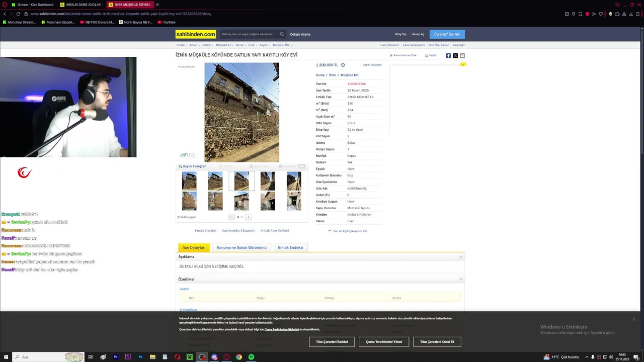Open Opera extensions cube icon
644x362 pixels.
pyautogui.click(x=617, y=14)
